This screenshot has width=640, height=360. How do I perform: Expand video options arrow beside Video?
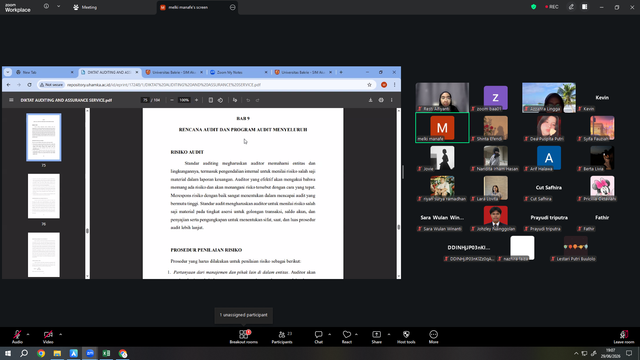click(60, 334)
